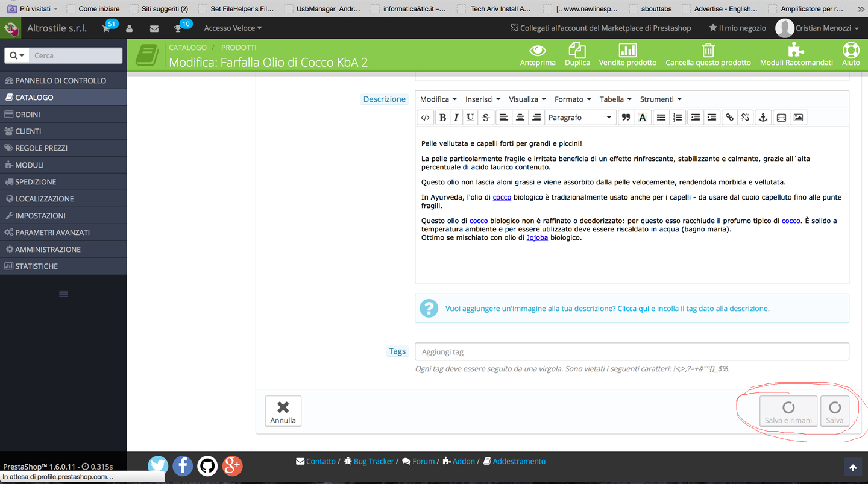The width and height of the screenshot is (868, 484).
Task: Open the editor's Inserisci menu
Action: point(482,99)
